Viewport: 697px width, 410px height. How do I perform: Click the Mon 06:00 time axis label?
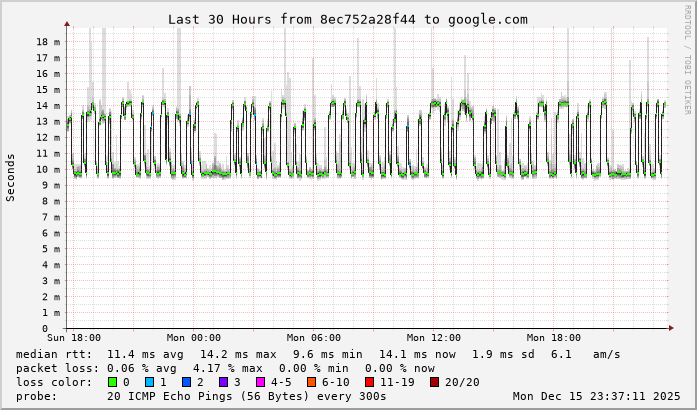(x=313, y=338)
